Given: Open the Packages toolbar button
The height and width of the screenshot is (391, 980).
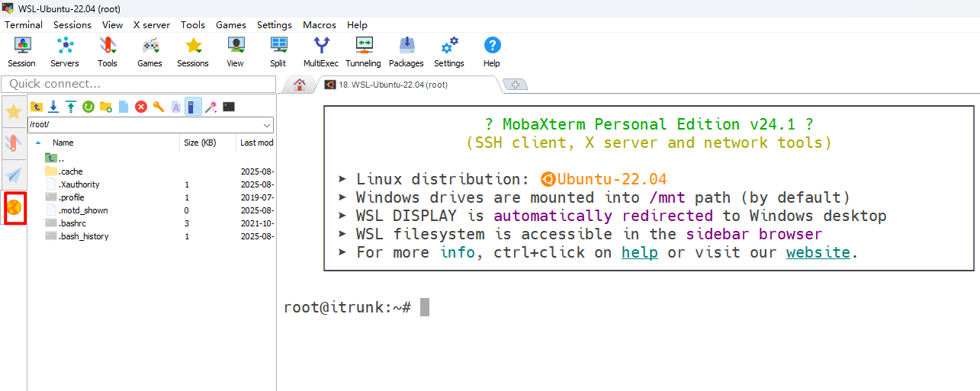Looking at the screenshot, I should (406, 52).
